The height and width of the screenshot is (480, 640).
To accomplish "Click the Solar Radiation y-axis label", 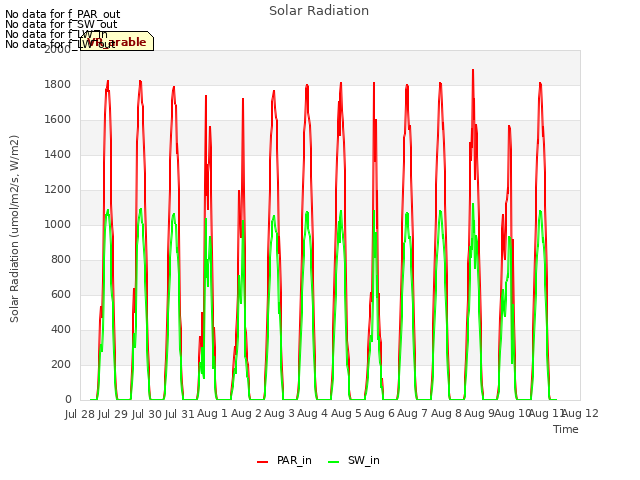I will pos(14,229).
